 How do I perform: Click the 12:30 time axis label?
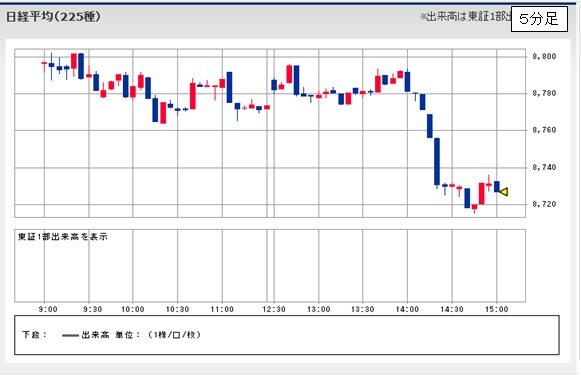pyautogui.click(x=274, y=309)
